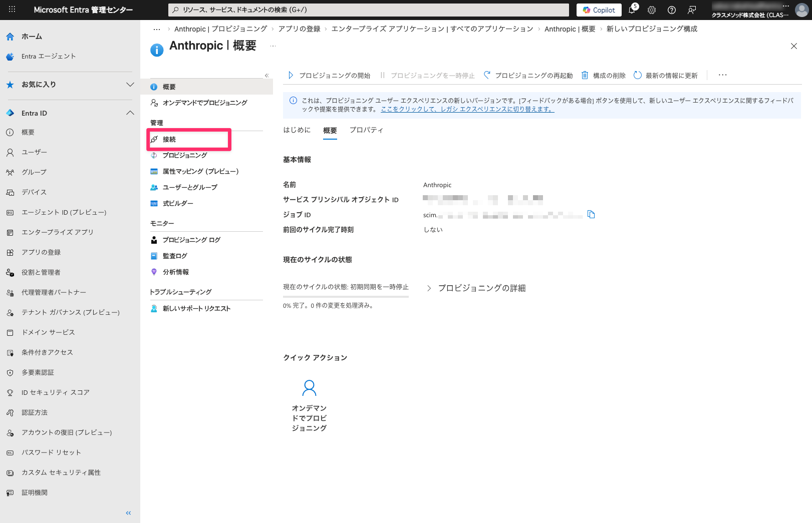The image size is (812, 523).
Task: Click 最新の情報に更新 refresh button
Action: coord(666,76)
